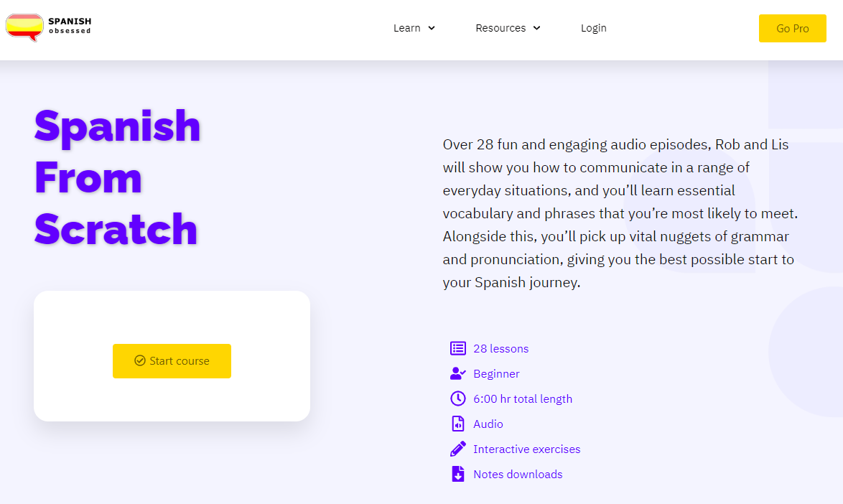Click the Go Pro button
843x504 pixels.
click(793, 29)
